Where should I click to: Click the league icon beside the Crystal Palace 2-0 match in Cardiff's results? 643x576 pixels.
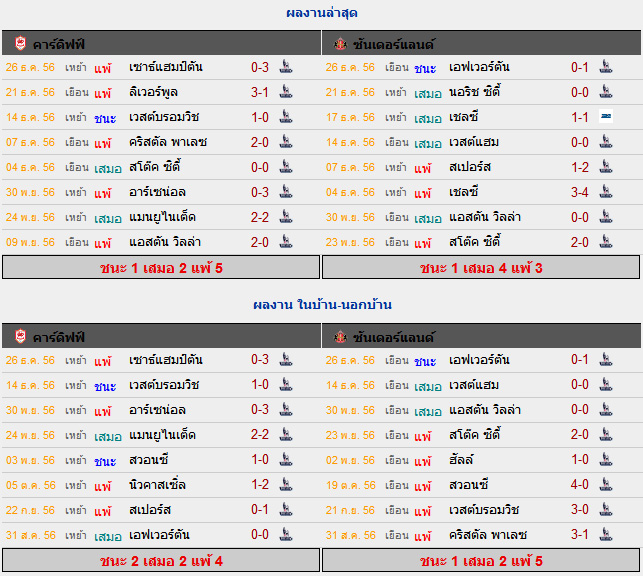tap(286, 142)
